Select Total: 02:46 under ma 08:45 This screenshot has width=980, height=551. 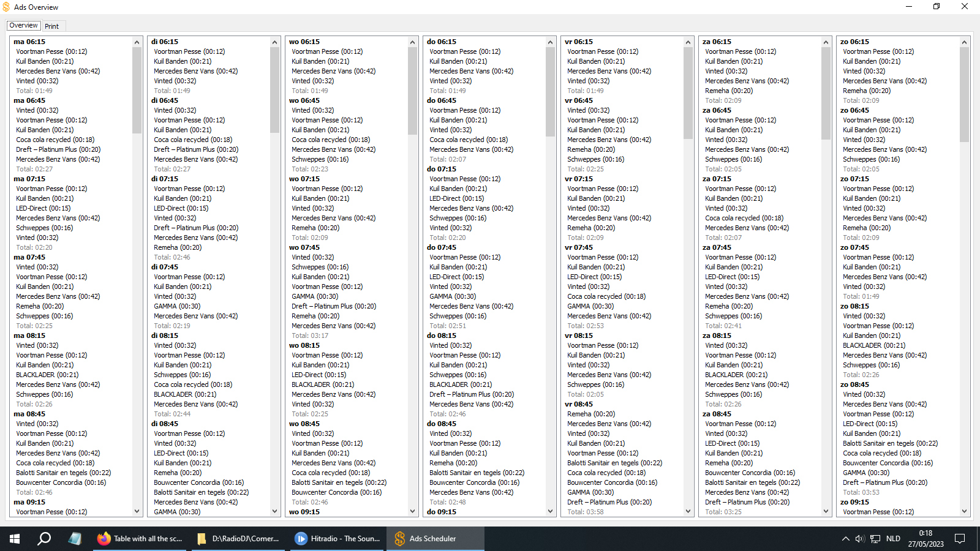(x=34, y=492)
